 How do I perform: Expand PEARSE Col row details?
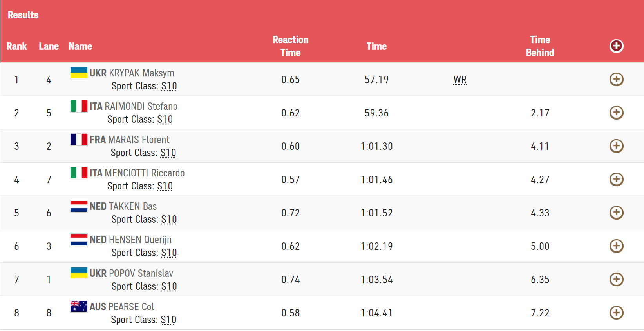(616, 313)
